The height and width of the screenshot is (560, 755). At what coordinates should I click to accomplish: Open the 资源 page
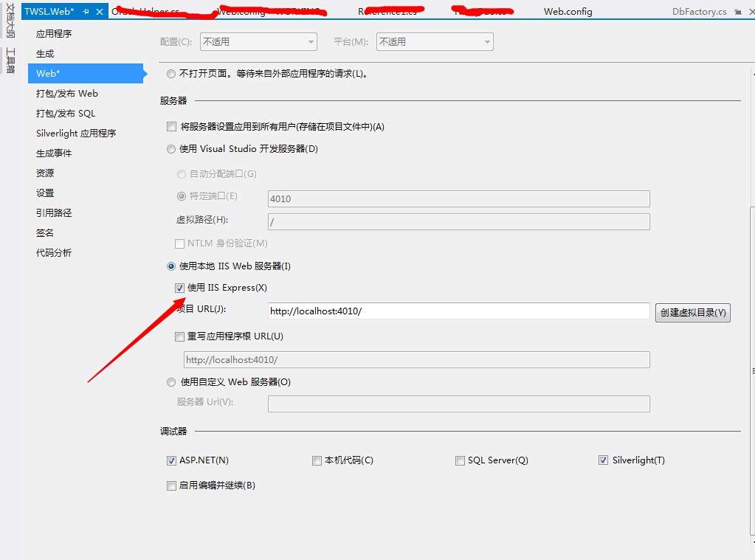click(x=45, y=173)
